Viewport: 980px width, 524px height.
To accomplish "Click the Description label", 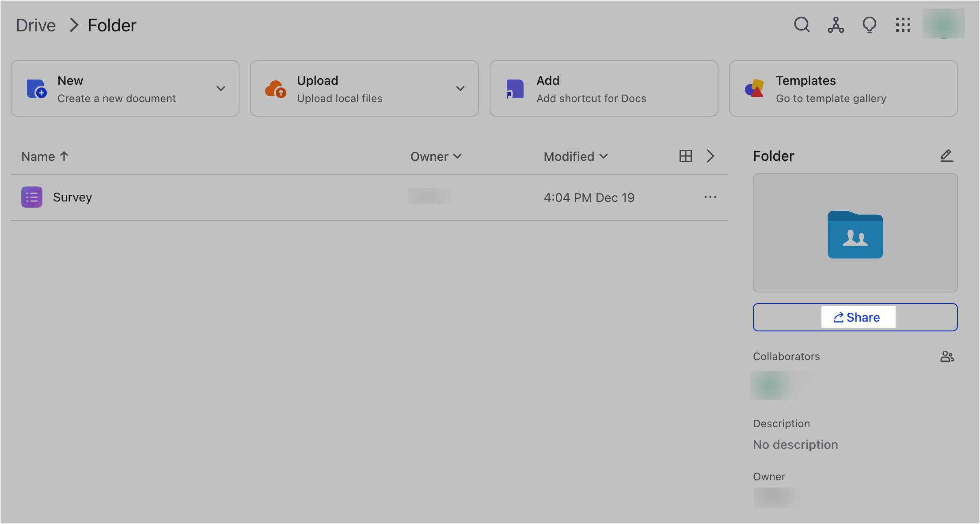I will 781,424.
